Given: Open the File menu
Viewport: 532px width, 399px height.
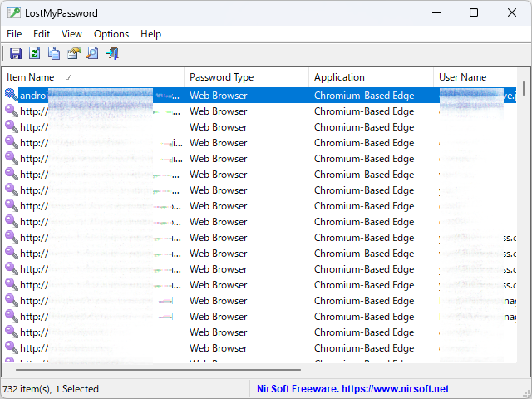Looking at the screenshot, I should pos(14,34).
